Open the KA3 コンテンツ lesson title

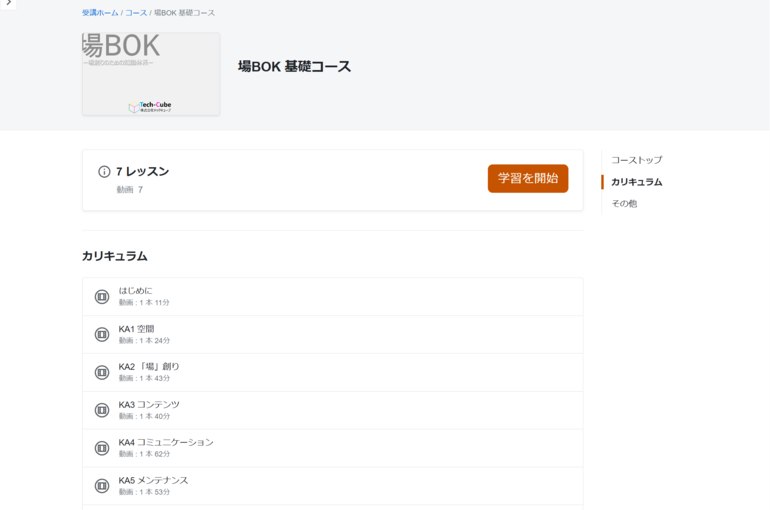click(x=149, y=404)
